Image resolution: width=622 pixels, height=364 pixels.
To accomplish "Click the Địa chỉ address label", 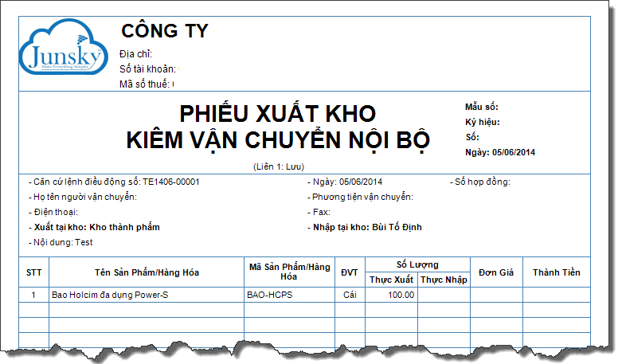I will pyautogui.click(x=135, y=53).
